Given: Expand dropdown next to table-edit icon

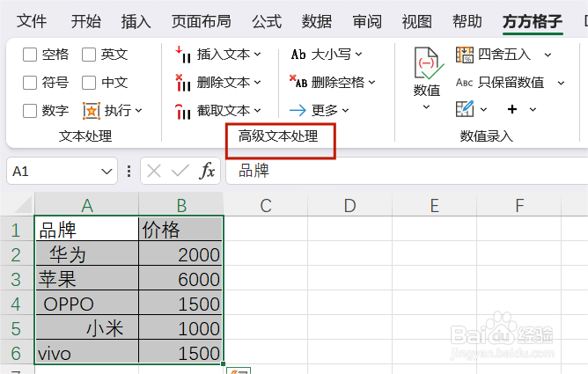Looking at the screenshot, I should point(484,109).
